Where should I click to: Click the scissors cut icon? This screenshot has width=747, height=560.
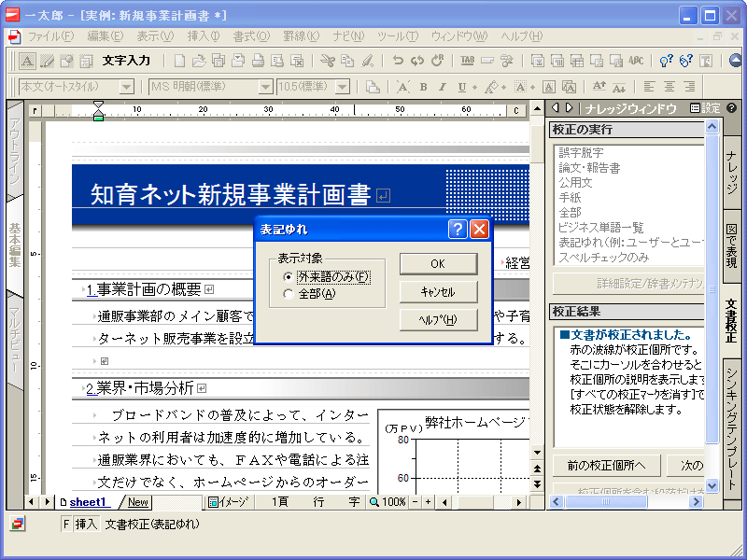(328, 61)
